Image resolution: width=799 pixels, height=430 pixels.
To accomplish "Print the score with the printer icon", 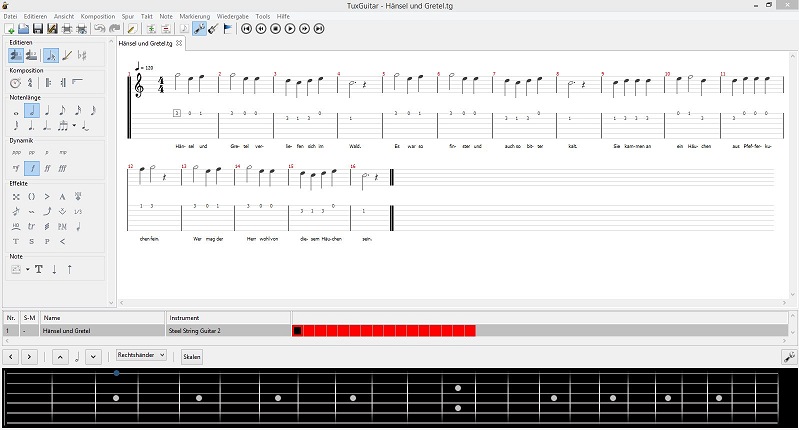I will 67,29.
